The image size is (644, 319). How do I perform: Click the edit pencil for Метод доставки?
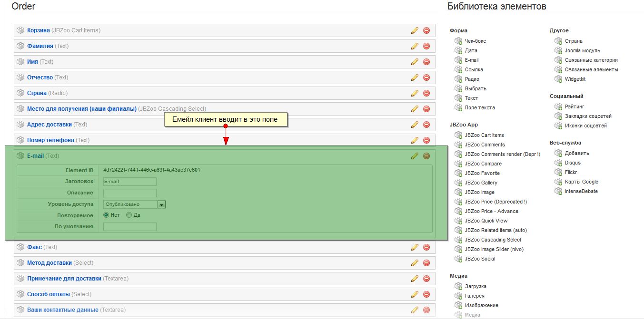pyautogui.click(x=415, y=263)
